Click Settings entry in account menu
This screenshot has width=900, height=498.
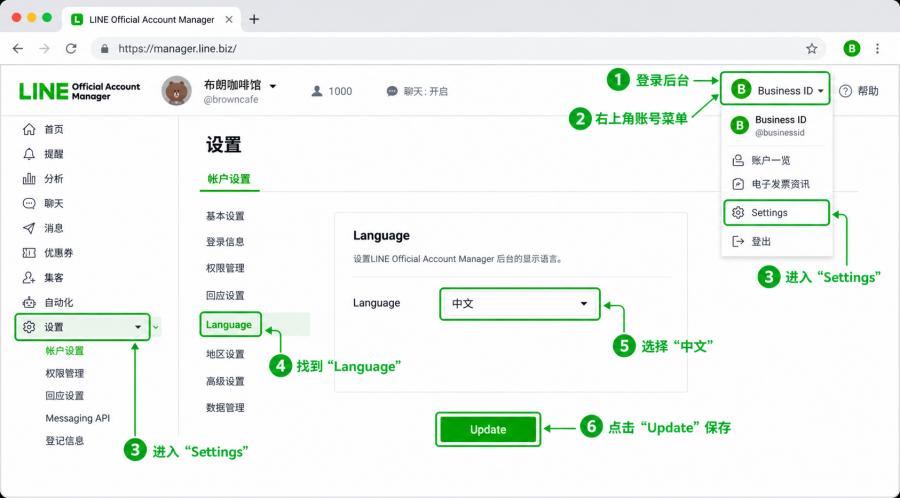coord(776,213)
